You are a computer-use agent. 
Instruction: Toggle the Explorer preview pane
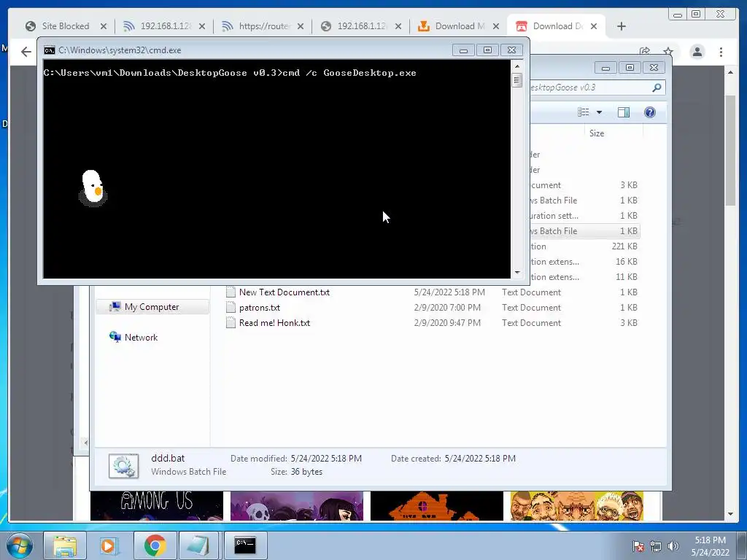(x=623, y=112)
